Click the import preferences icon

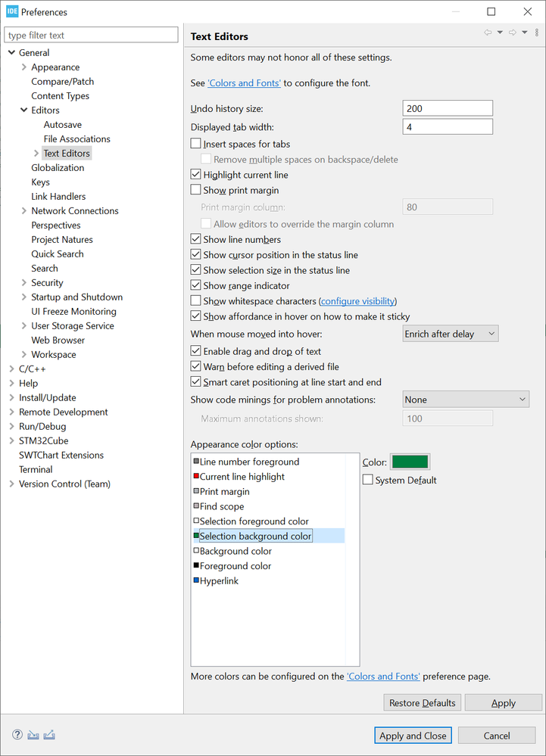(33, 735)
